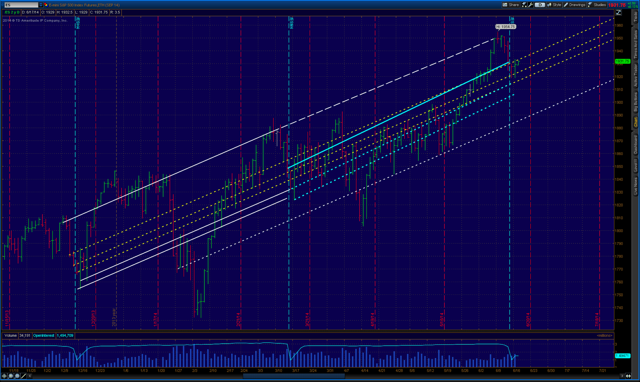Toggle the chart maximize icon near price axis
This screenshot has height=382, width=640.
(618, 13)
